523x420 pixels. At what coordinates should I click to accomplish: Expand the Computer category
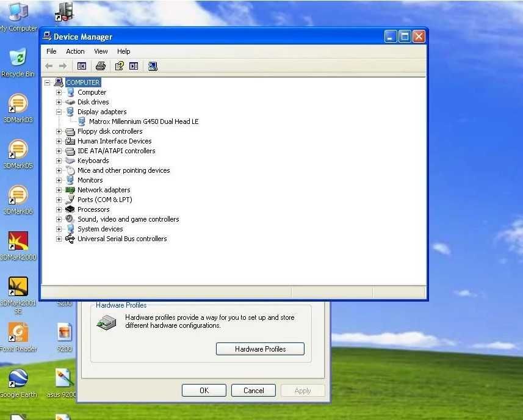point(59,92)
